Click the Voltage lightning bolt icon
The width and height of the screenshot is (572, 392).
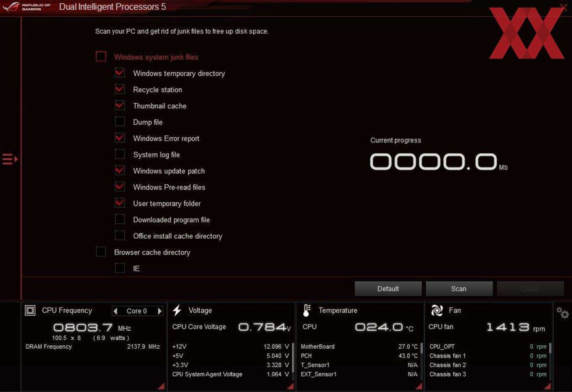[x=177, y=310]
